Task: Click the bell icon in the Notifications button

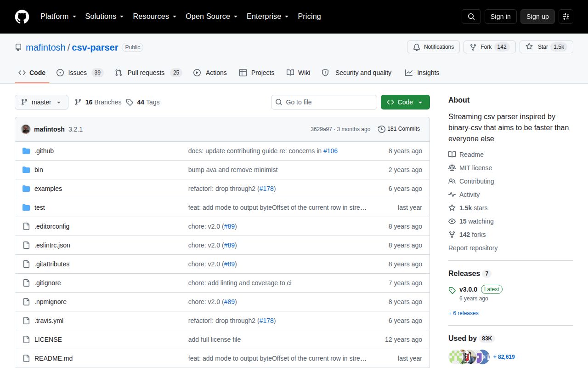Action: [x=417, y=47]
